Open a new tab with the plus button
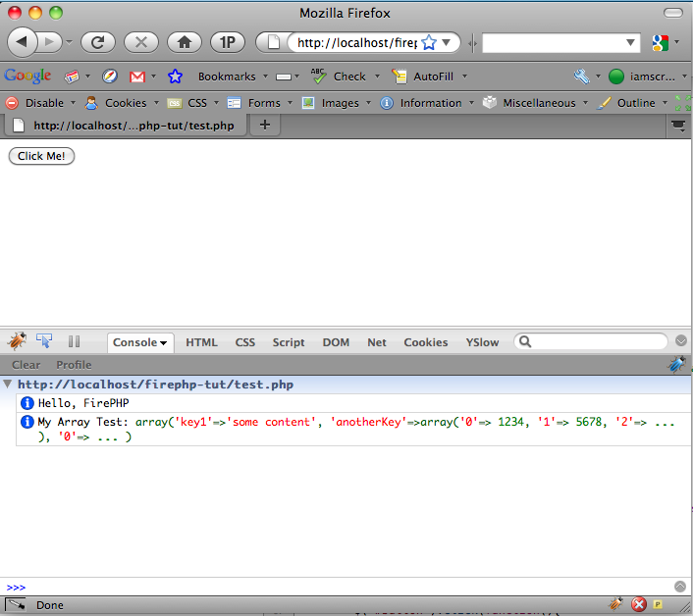 click(265, 125)
